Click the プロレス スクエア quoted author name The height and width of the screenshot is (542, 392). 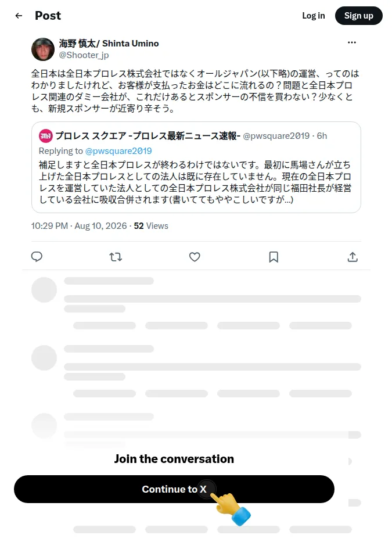pyautogui.click(x=148, y=136)
